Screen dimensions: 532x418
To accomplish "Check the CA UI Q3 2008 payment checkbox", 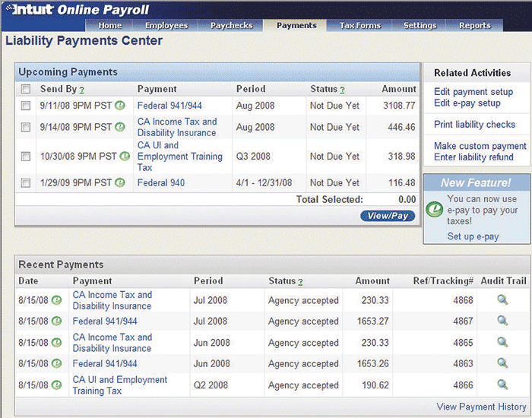I will (26, 157).
